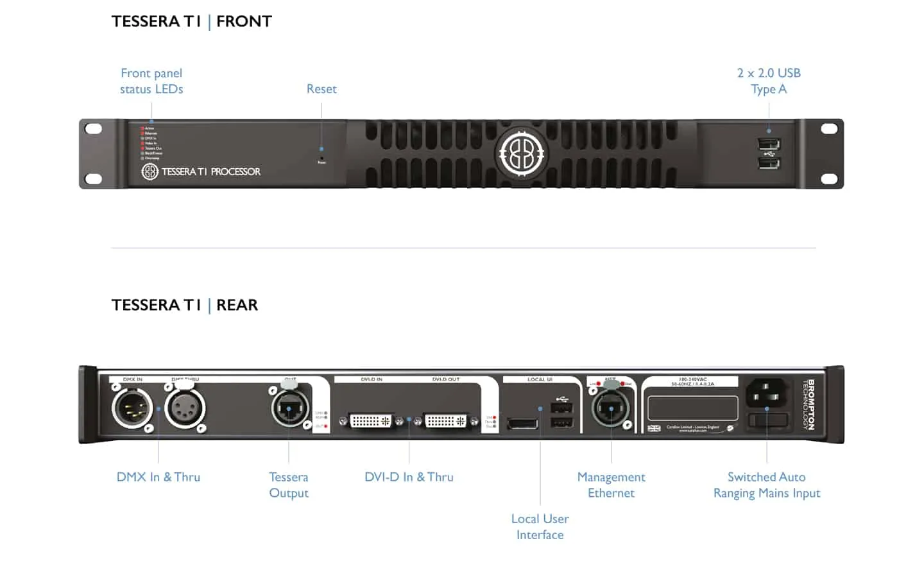Select the DisplayPort socket under LOCAL UI
This screenshot has width=924, height=561.
click(x=523, y=424)
